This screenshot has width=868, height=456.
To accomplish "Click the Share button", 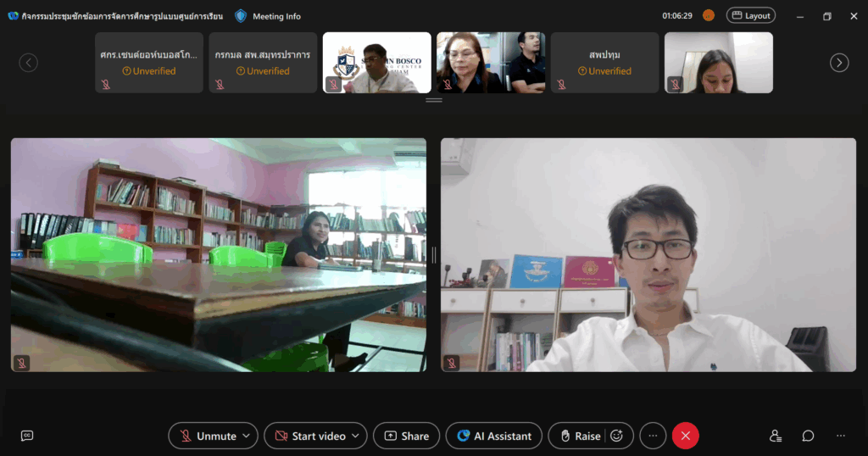I will point(406,436).
